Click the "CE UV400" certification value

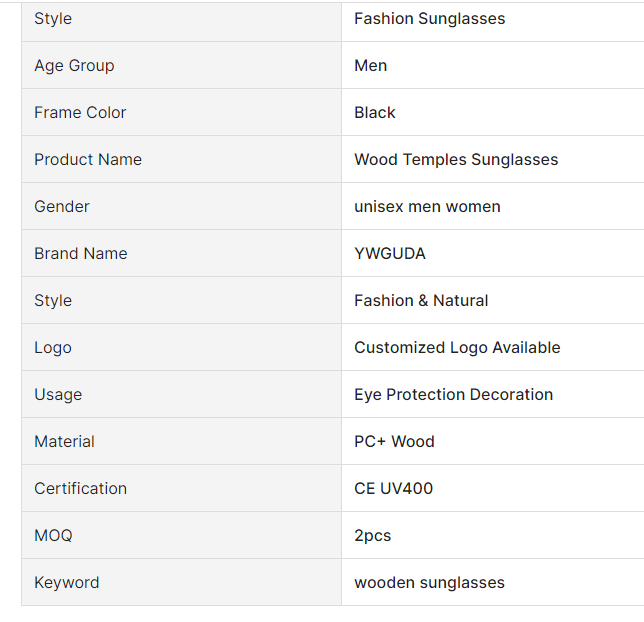pos(393,489)
